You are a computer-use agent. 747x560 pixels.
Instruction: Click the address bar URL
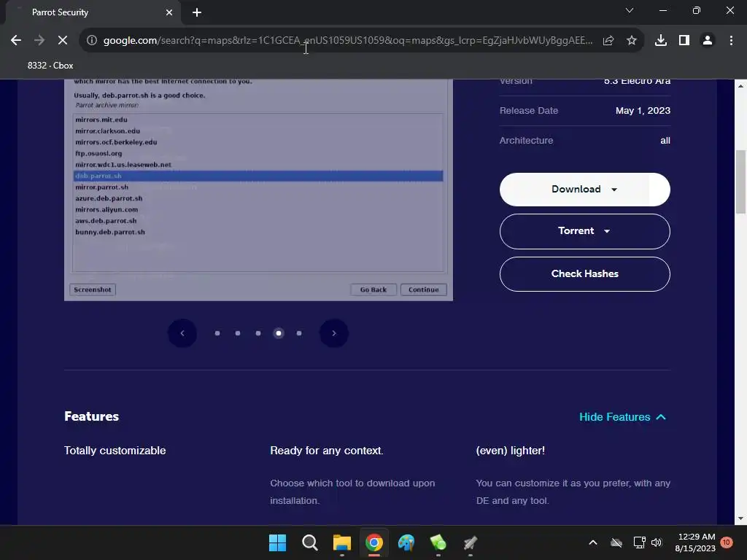pos(348,41)
